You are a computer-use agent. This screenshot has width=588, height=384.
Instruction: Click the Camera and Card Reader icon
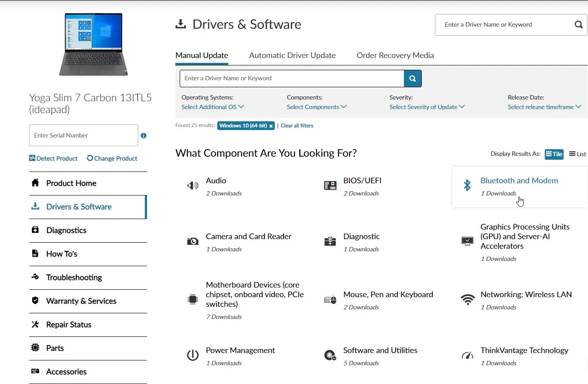[x=193, y=241]
